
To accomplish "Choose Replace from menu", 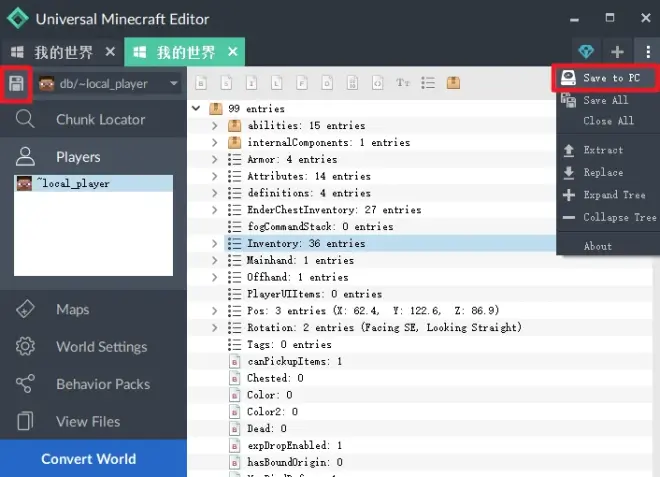I will 608,172.
